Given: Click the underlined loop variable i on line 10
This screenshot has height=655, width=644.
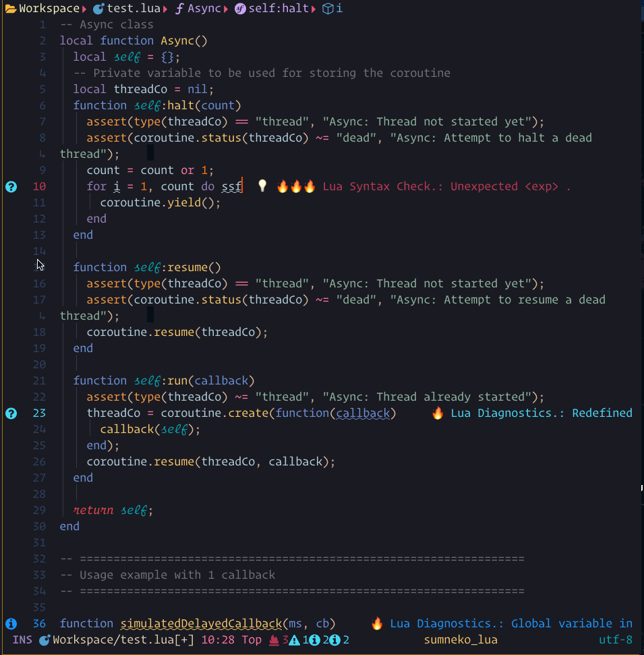Looking at the screenshot, I should (117, 187).
